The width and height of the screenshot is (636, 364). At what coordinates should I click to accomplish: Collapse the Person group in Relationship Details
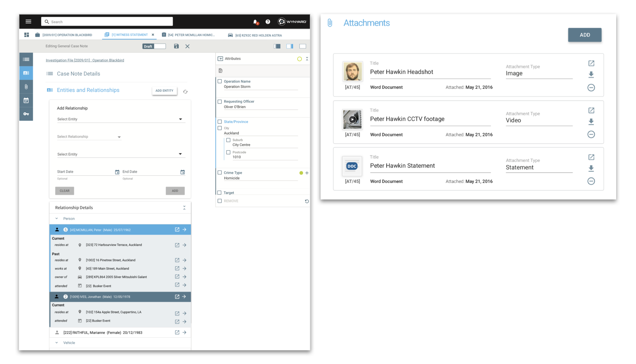coord(57,219)
